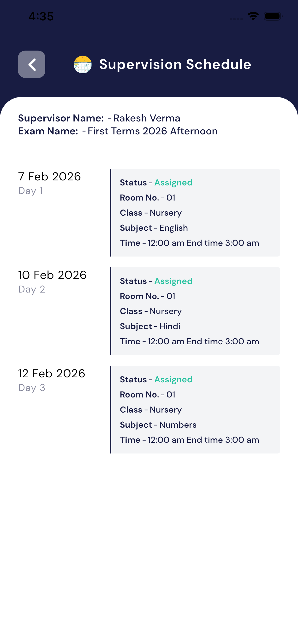The image size is (298, 644).
Task: Select the Supervision Schedule title
Action: 175,64
